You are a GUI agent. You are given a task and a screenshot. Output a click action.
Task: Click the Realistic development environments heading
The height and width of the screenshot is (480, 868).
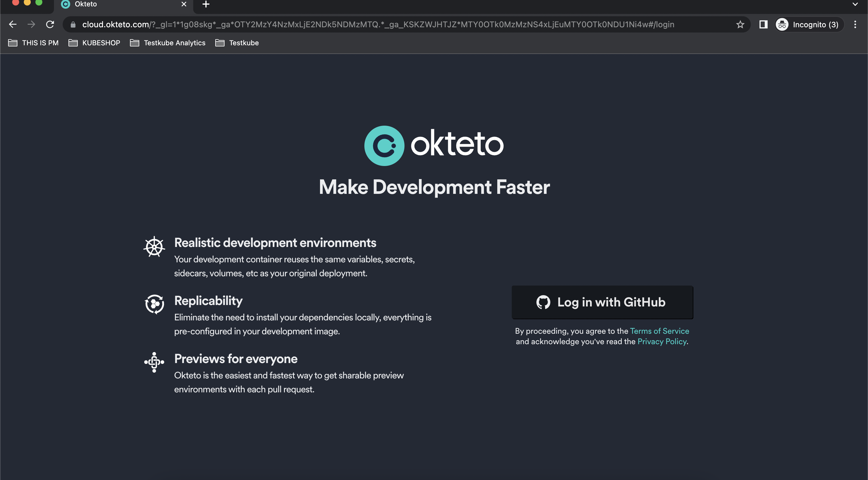coord(275,243)
